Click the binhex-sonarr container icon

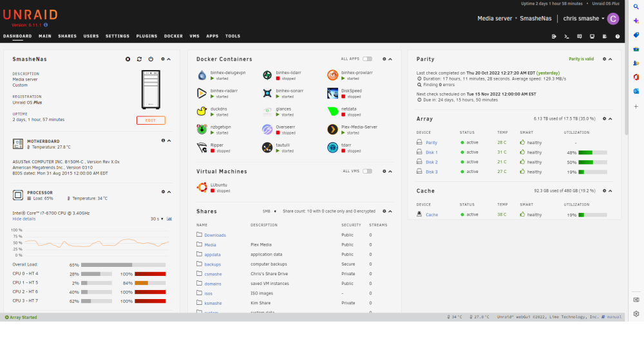tap(267, 93)
